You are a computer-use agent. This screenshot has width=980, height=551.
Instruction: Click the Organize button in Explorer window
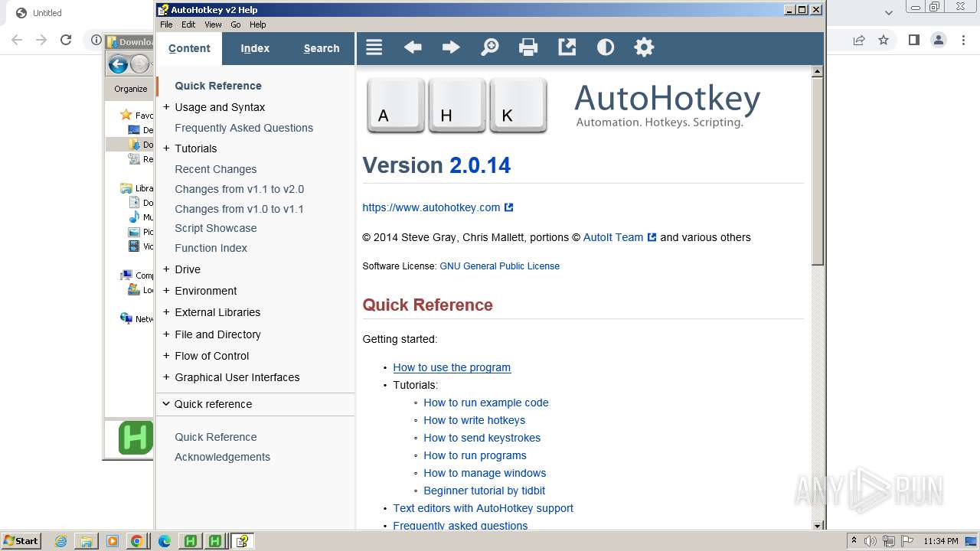click(x=131, y=89)
